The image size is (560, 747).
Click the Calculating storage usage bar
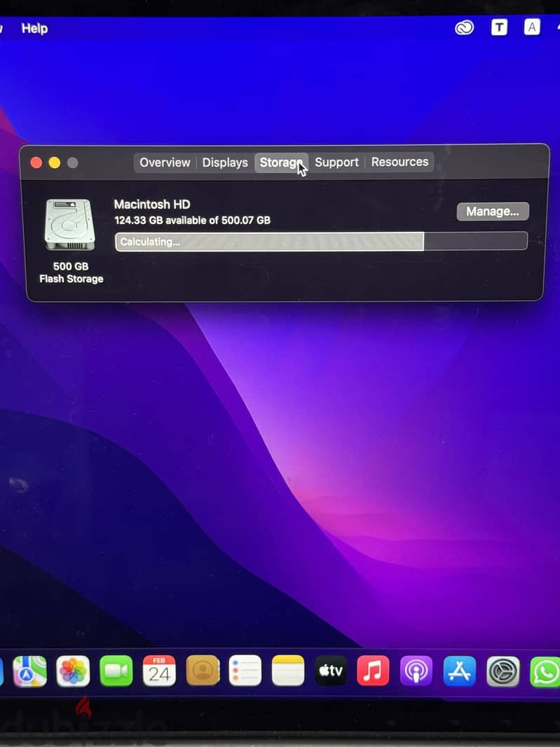tap(321, 241)
